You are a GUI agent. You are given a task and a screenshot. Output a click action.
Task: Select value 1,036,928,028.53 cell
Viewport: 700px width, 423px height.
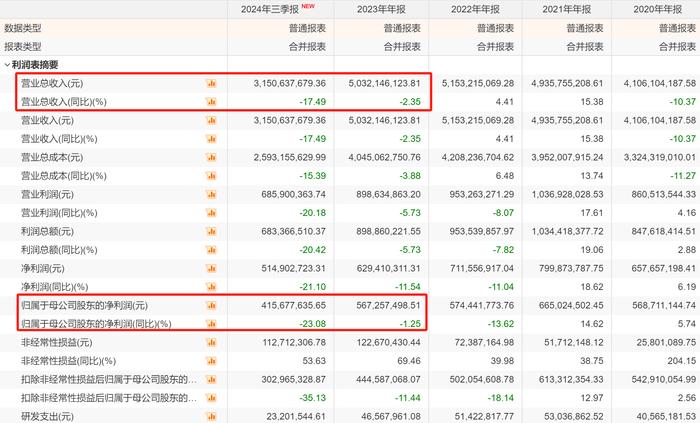point(567,195)
